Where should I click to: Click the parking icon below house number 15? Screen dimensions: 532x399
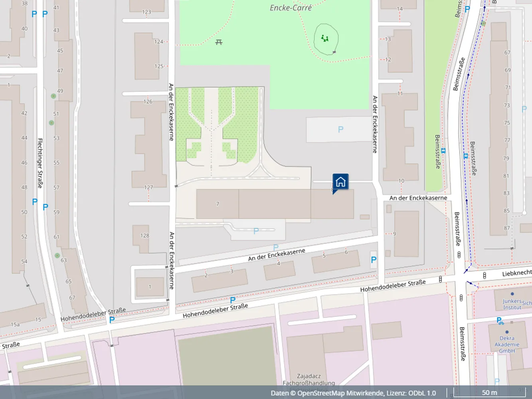112,320
